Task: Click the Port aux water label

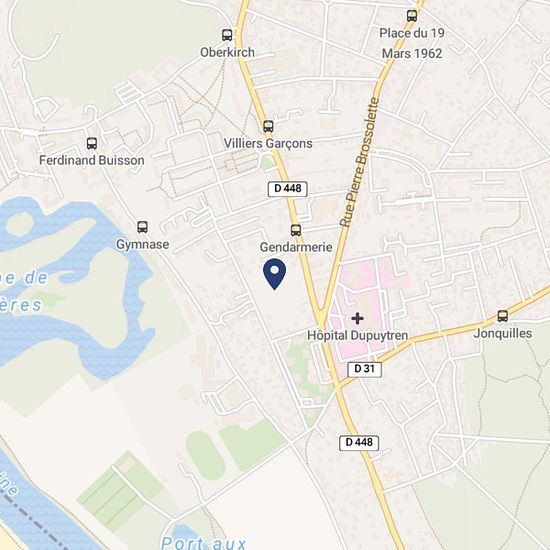Action: (203, 543)
